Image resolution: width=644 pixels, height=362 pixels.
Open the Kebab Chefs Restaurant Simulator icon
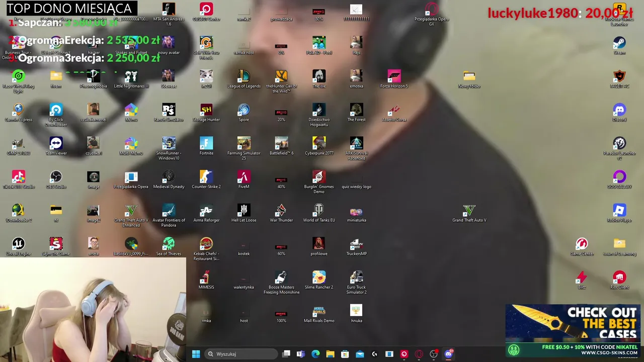(x=206, y=249)
